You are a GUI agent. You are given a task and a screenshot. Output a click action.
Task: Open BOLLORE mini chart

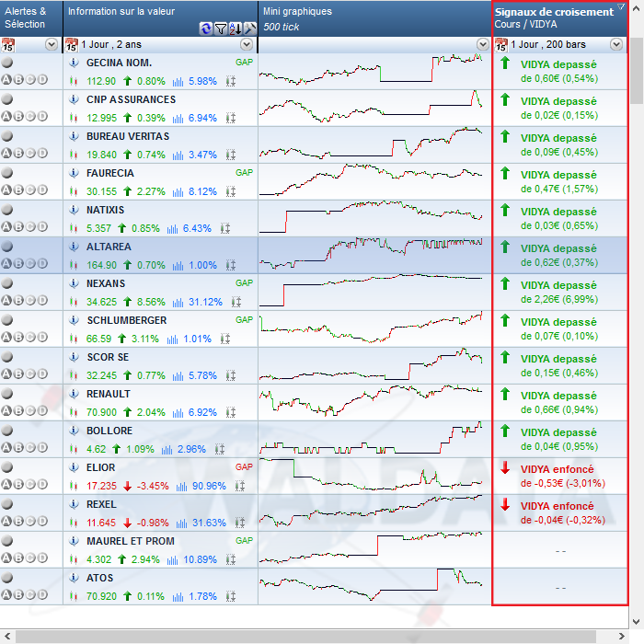(371, 439)
